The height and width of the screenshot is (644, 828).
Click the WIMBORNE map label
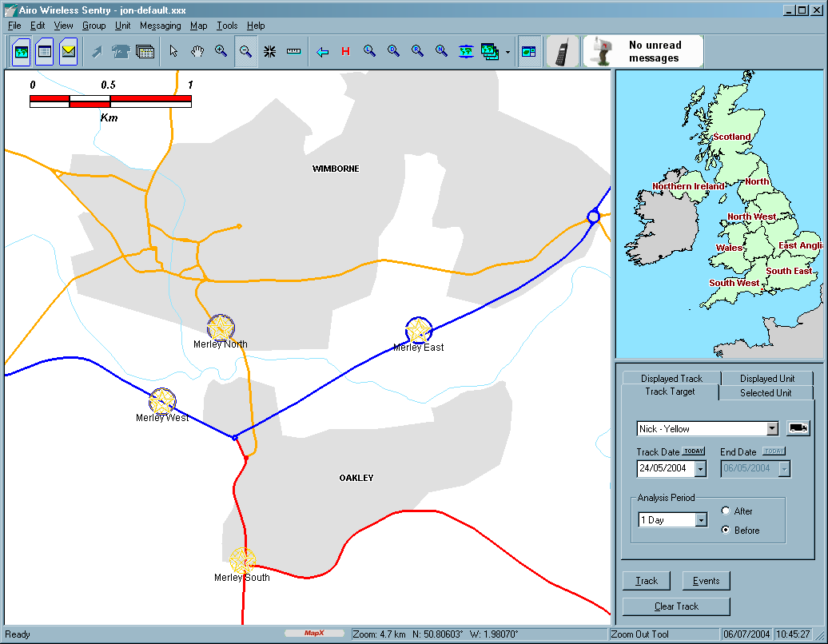click(x=336, y=169)
